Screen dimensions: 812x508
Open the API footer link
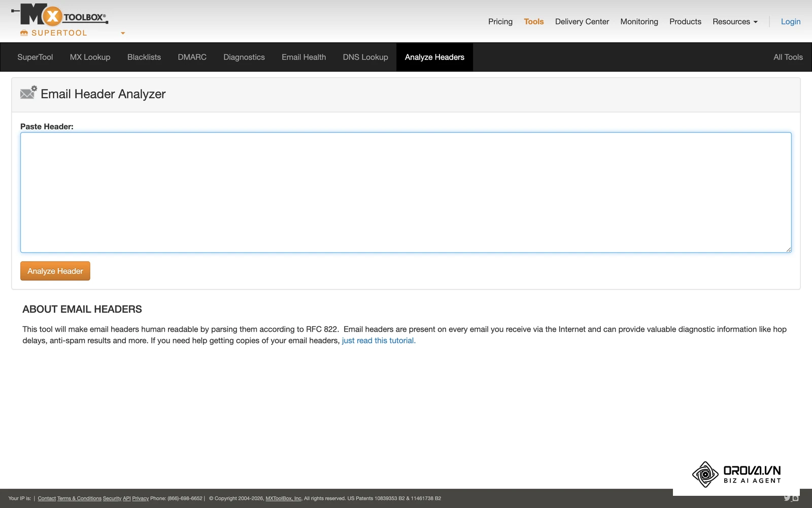click(127, 498)
